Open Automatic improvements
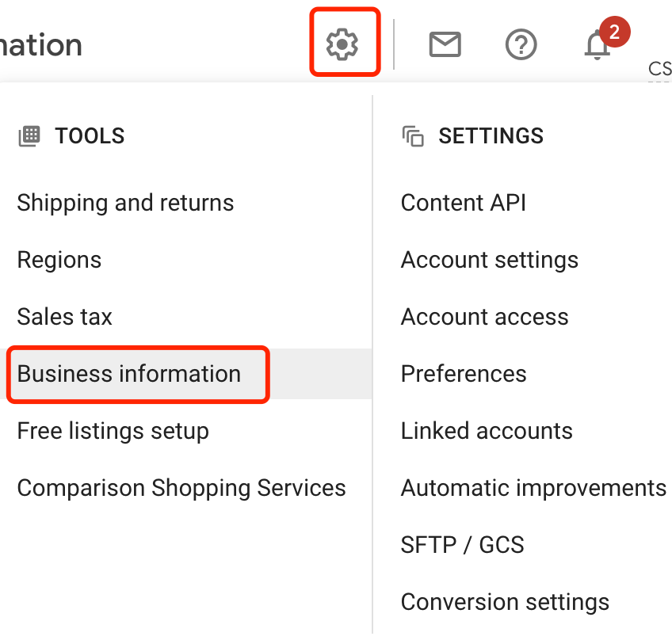 click(x=533, y=488)
